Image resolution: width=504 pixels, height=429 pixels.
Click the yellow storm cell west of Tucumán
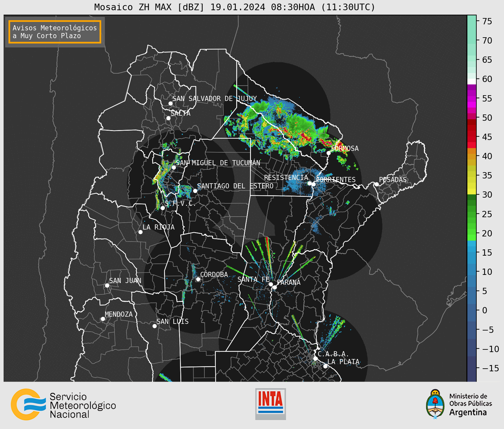161,174
